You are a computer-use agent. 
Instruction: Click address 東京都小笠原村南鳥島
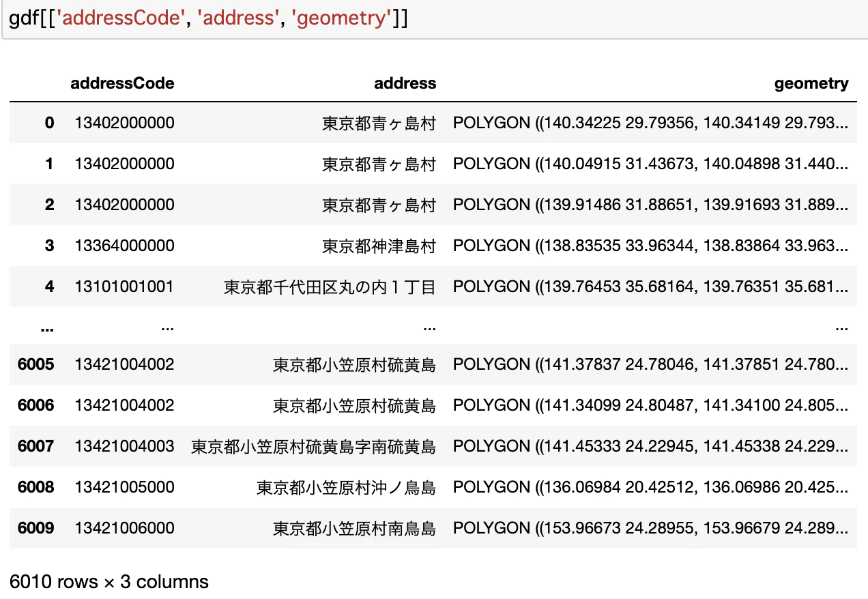coord(355,529)
